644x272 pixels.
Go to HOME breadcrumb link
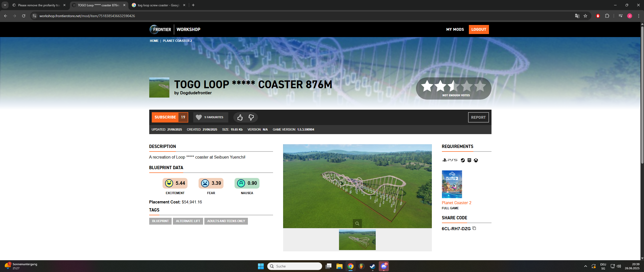(154, 41)
